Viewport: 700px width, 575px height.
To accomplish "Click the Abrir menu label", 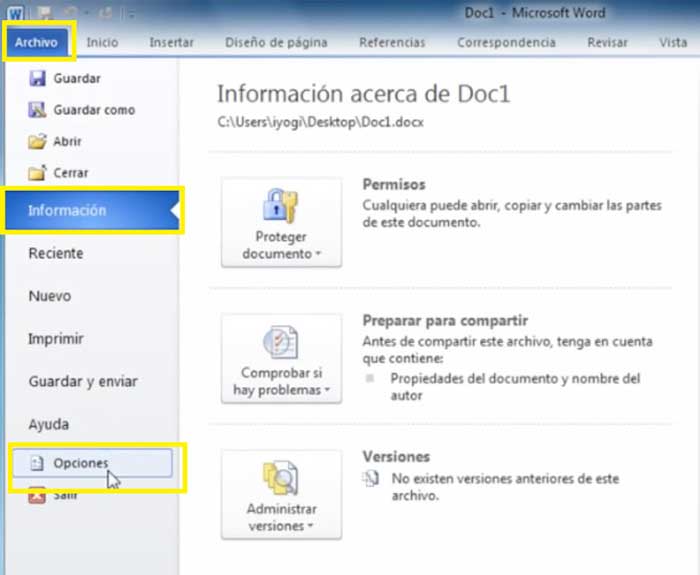I will (67, 142).
